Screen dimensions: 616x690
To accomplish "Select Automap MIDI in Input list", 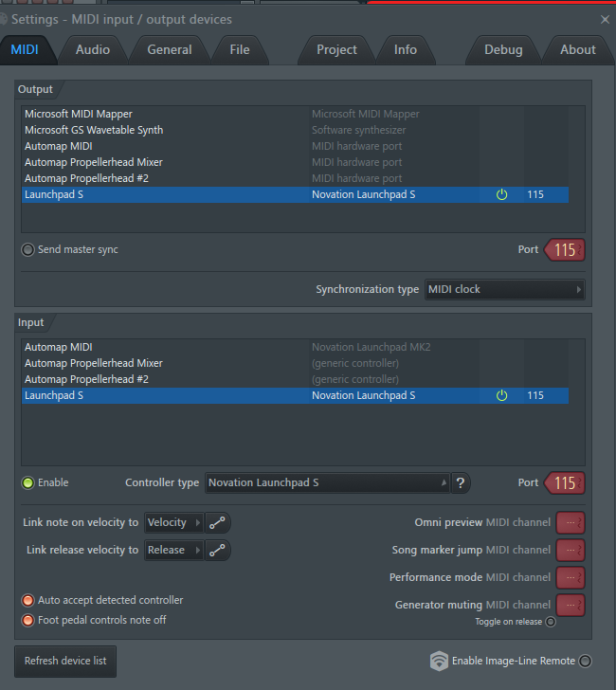I will [x=295, y=347].
